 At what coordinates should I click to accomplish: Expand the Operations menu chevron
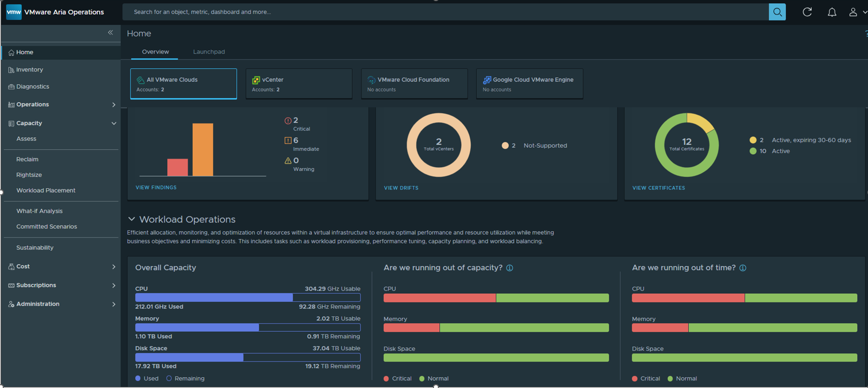[114, 104]
